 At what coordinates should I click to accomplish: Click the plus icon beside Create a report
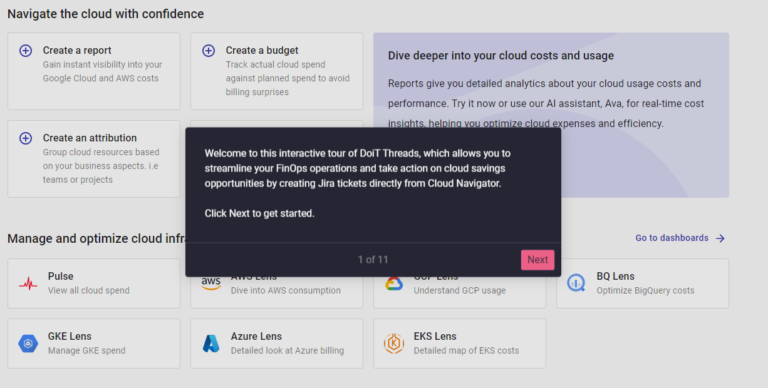tap(25, 50)
